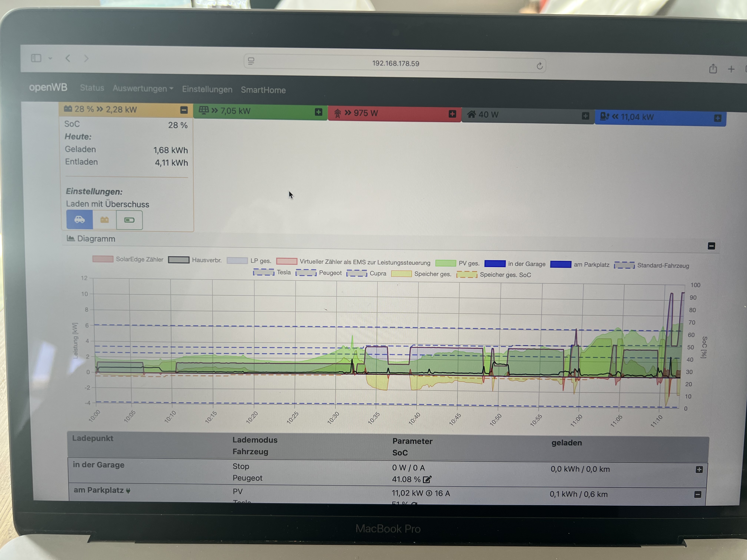Toggle the Safari sidebar icon
The width and height of the screenshot is (747, 560).
coord(36,58)
